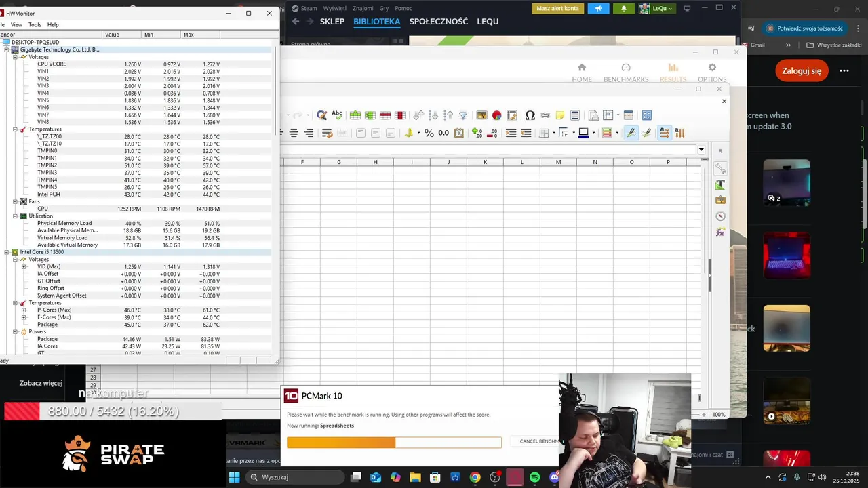Click the Zobacz więcej link
The image size is (868, 488).
tap(41, 383)
